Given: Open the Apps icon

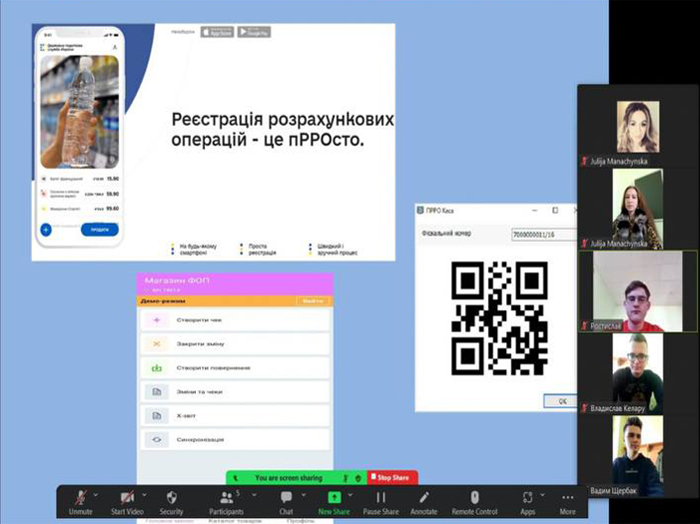Looking at the screenshot, I should (x=528, y=503).
